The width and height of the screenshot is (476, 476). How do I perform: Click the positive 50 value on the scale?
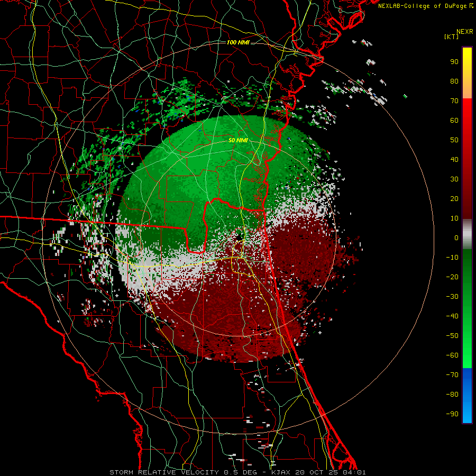[454, 140]
